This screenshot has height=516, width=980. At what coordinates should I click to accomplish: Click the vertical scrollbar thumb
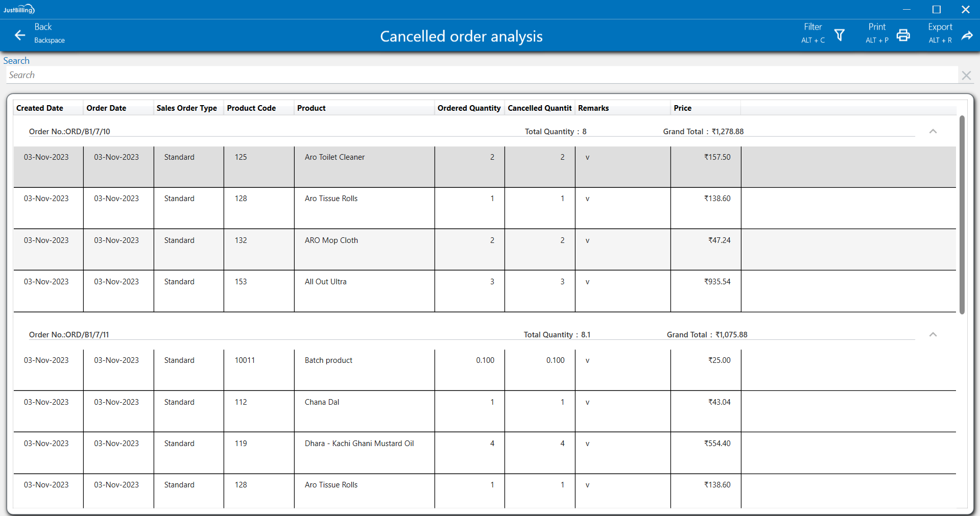[x=962, y=214]
